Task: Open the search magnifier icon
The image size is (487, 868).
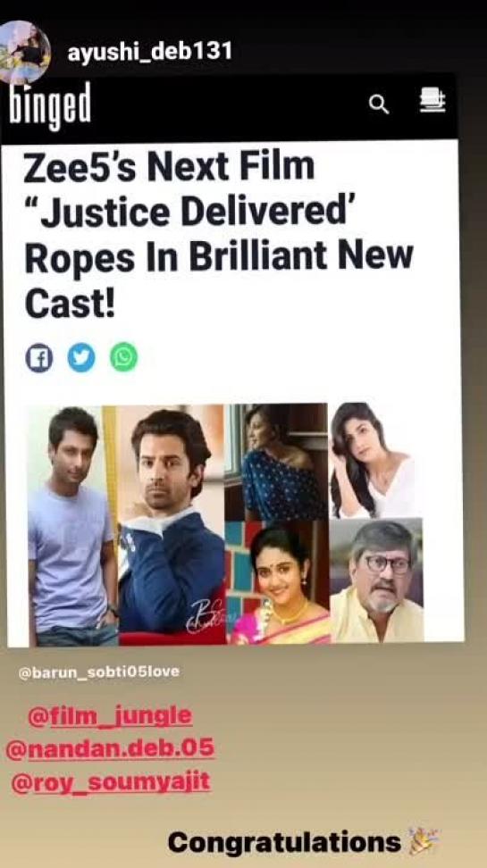Action: tap(379, 104)
